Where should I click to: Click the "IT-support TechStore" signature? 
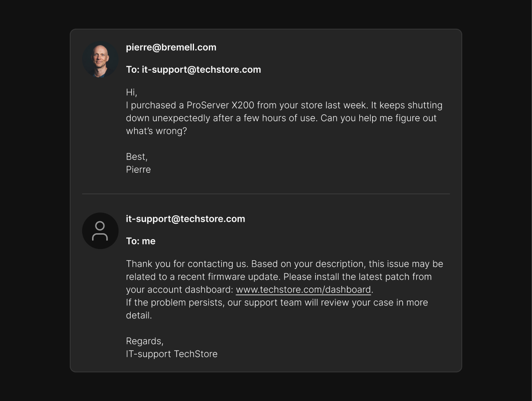point(172,354)
